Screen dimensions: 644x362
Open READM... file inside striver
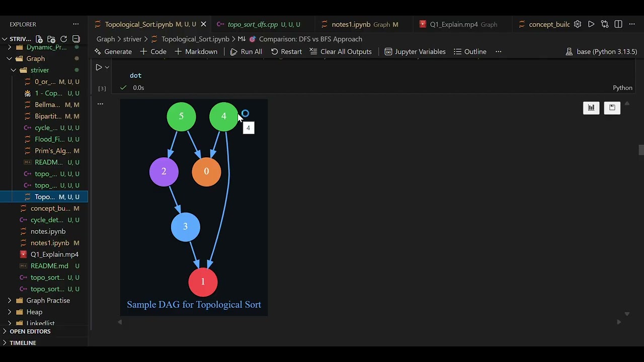pos(44,162)
